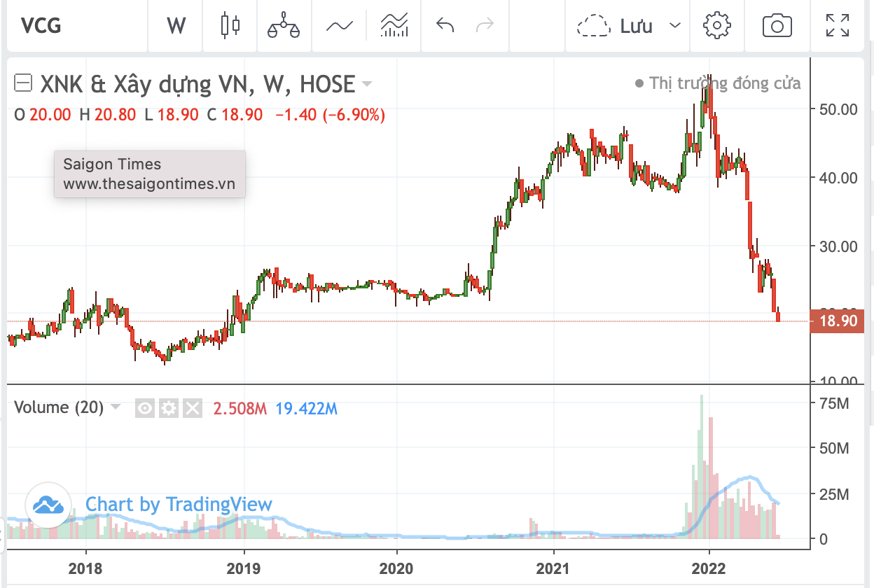Expand the Volume (20) dropdown arrow
Viewport: 874px width, 588px height.
pos(116,407)
